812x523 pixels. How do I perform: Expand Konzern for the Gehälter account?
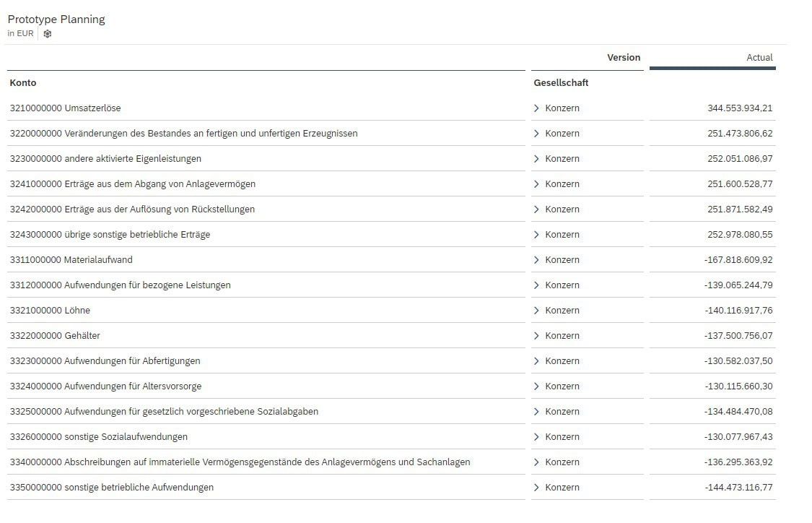[536, 336]
